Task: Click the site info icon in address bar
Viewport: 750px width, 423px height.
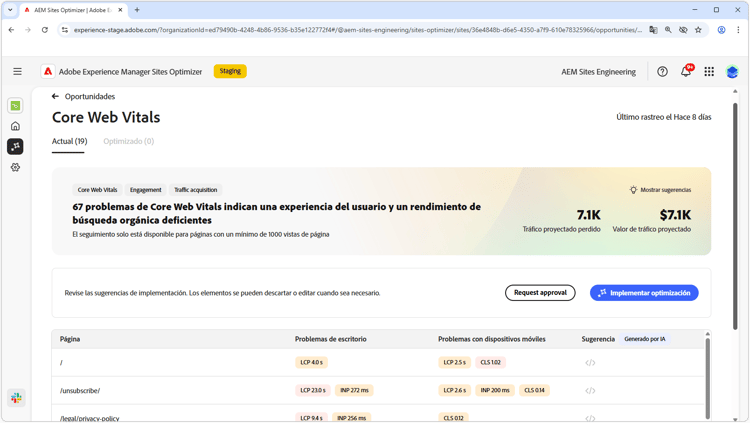Action: 65,30
